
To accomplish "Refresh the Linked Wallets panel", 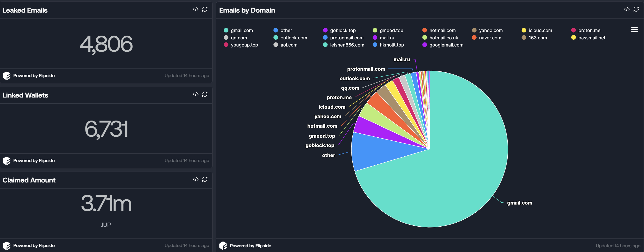I will pos(205,94).
